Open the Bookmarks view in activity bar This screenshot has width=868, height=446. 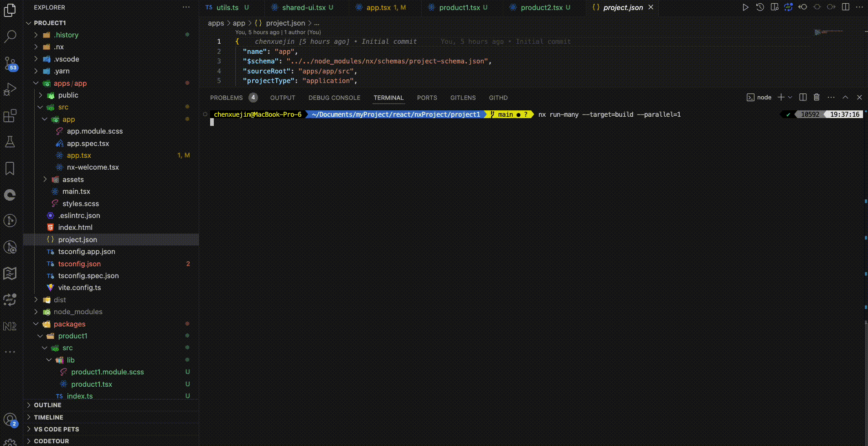click(x=10, y=168)
